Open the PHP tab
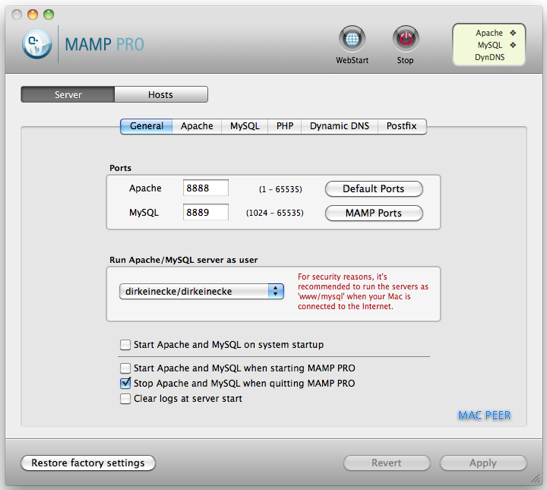 coord(285,126)
